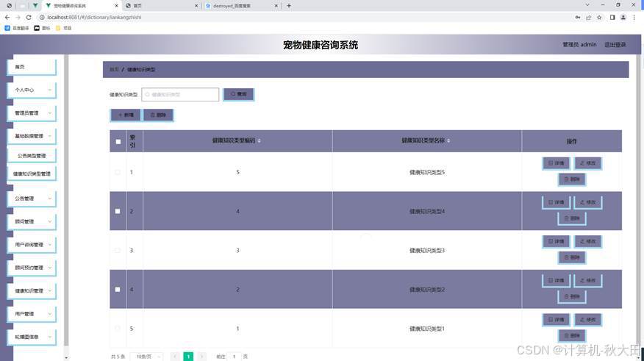Open browser share icon in address bar
This screenshot has height=361, width=644.
click(589, 17)
